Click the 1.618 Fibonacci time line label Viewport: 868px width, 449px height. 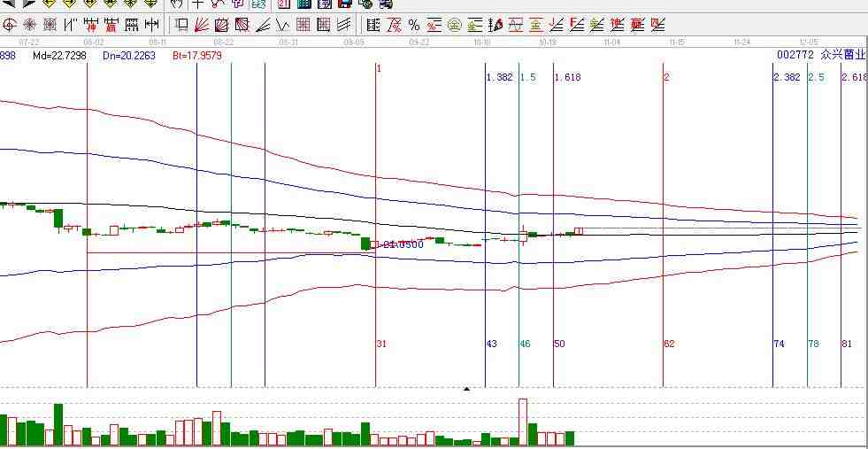pos(567,78)
